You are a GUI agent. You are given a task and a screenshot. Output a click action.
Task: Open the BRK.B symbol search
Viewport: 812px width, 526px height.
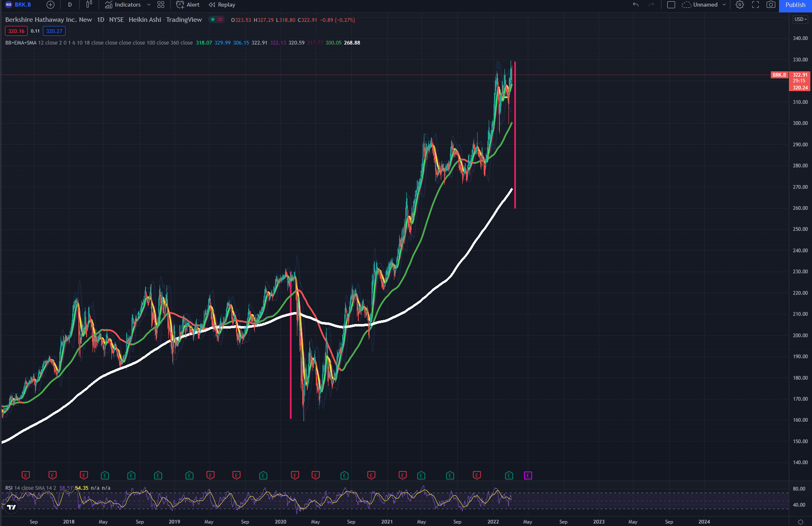[19, 5]
